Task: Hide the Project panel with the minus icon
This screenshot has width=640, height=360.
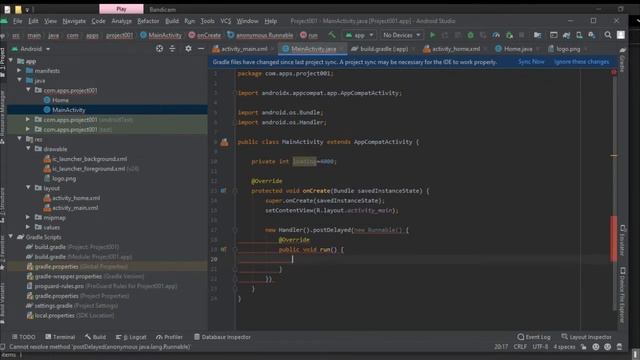Action: (201, 49)
